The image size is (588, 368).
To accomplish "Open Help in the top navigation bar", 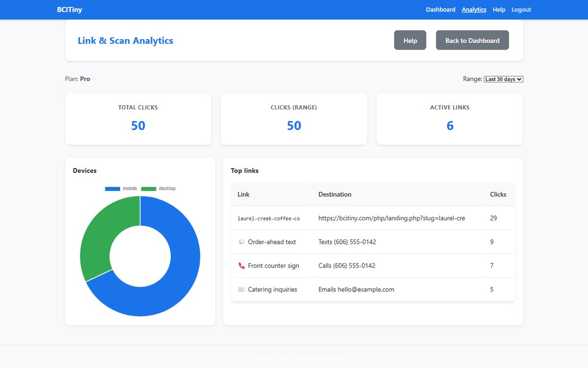I will (x=499, y=10).
